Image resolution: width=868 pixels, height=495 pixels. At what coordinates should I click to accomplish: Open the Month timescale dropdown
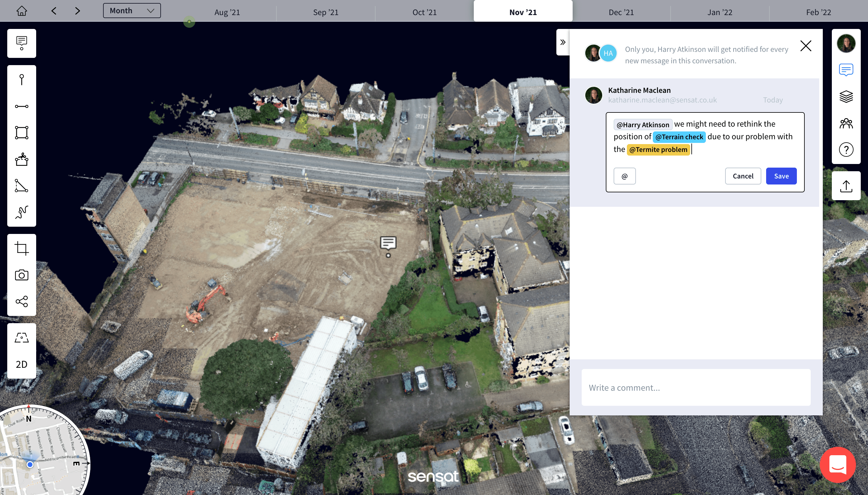(x=132, y=11)
